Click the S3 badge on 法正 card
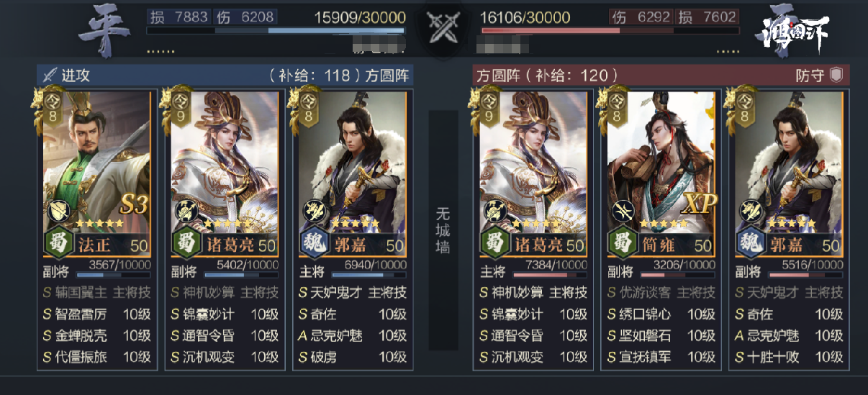 coord(134,204)
